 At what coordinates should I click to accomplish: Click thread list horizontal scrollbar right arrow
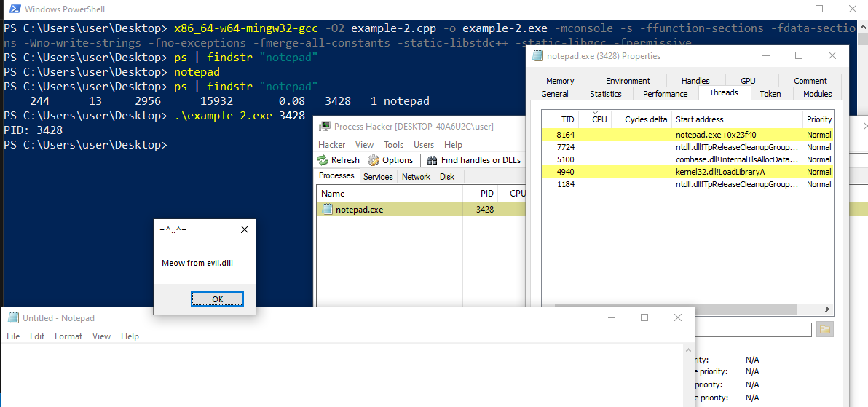click(827, 309)
